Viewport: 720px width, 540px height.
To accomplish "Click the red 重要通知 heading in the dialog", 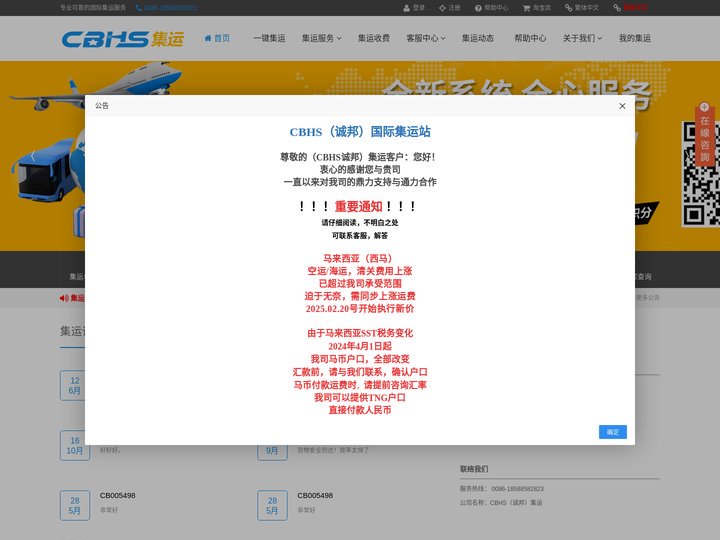I will [358, 207].
